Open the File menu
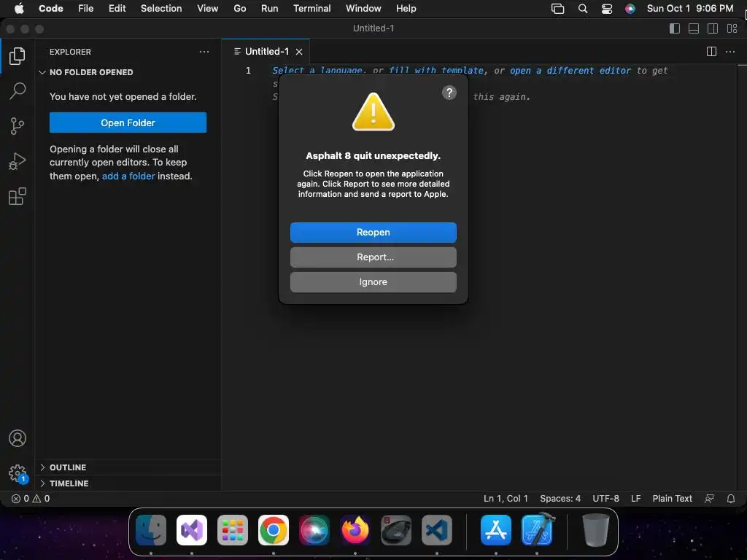The width and height of the screenshot is (747, 560). pos(86,9)
